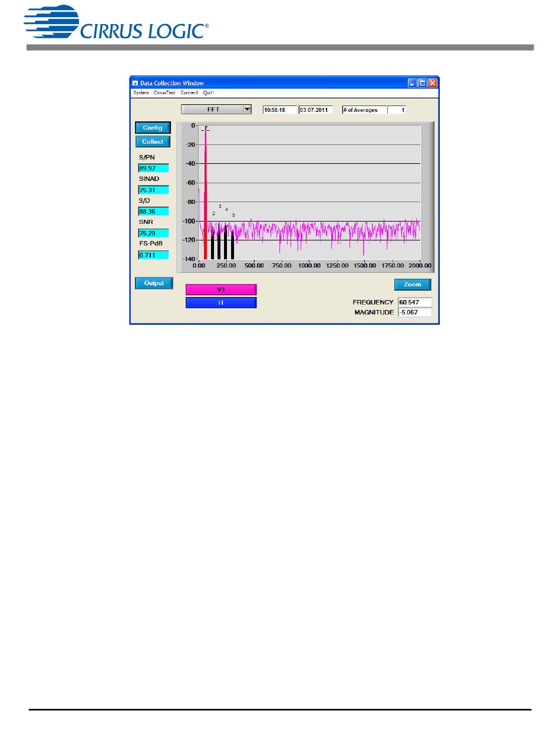
Task: Click the Data Collection Window title bar icon
Action: click(x=135, y=84)
